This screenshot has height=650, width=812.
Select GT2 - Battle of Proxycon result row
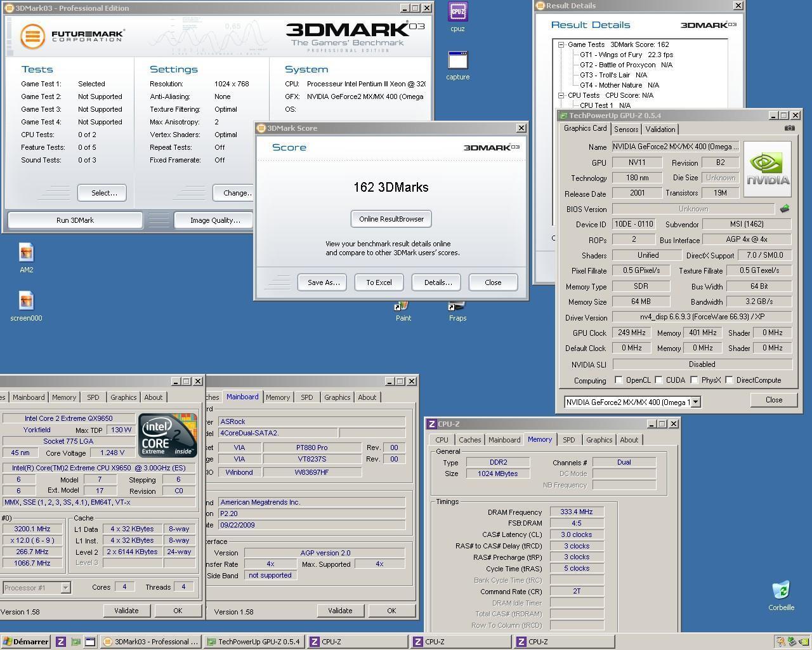point(626,65)
